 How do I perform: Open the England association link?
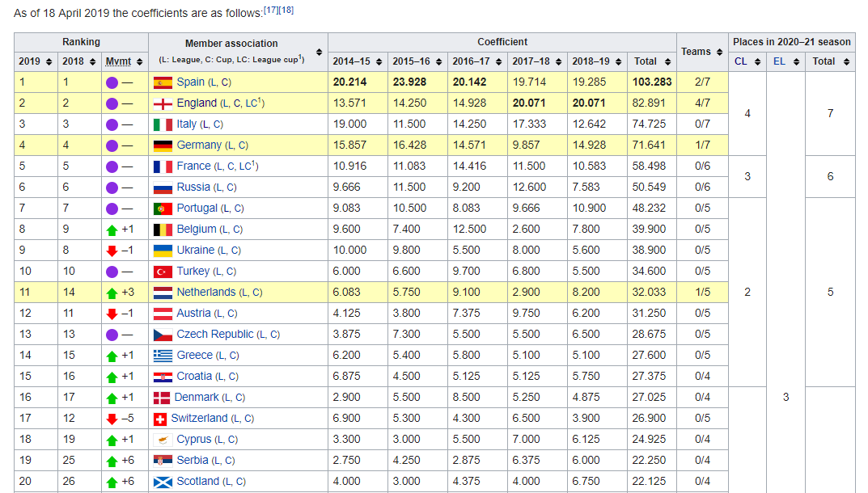[x=197, y=103]
